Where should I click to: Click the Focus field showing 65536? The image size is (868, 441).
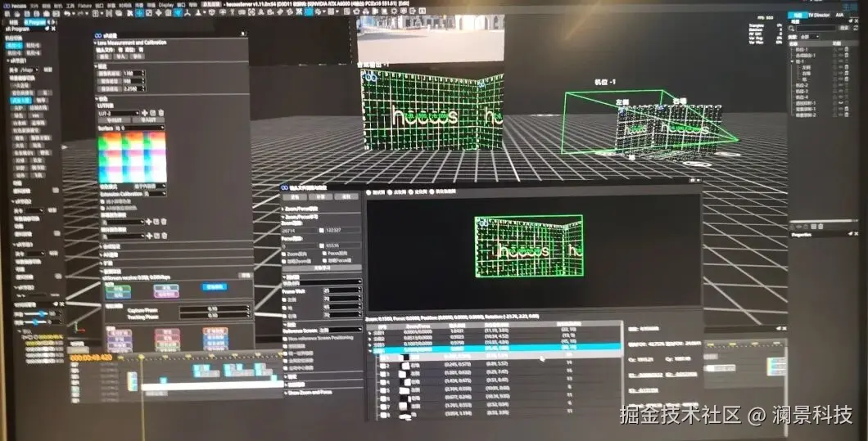343,245
